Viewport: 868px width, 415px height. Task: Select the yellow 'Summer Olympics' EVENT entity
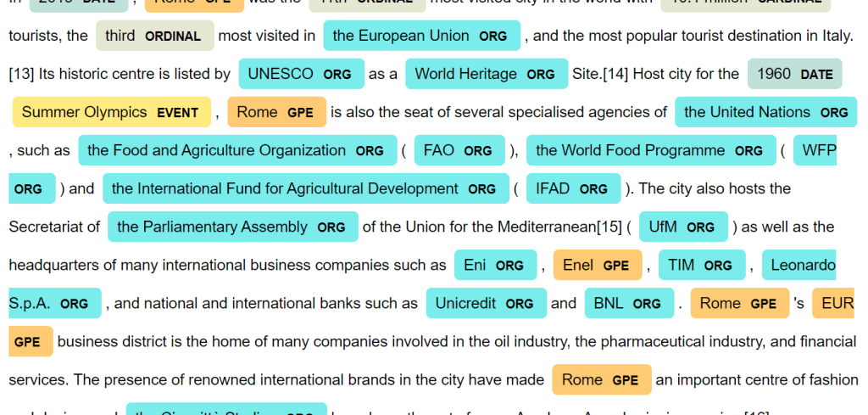(x=111, y=112)
